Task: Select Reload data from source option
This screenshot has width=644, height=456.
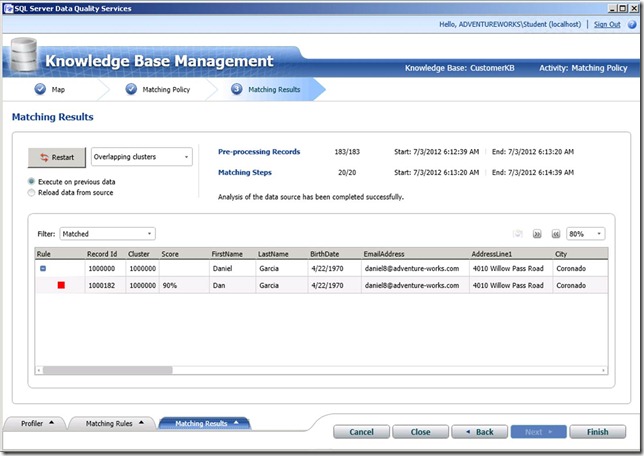Action: [x=33, y=193]
